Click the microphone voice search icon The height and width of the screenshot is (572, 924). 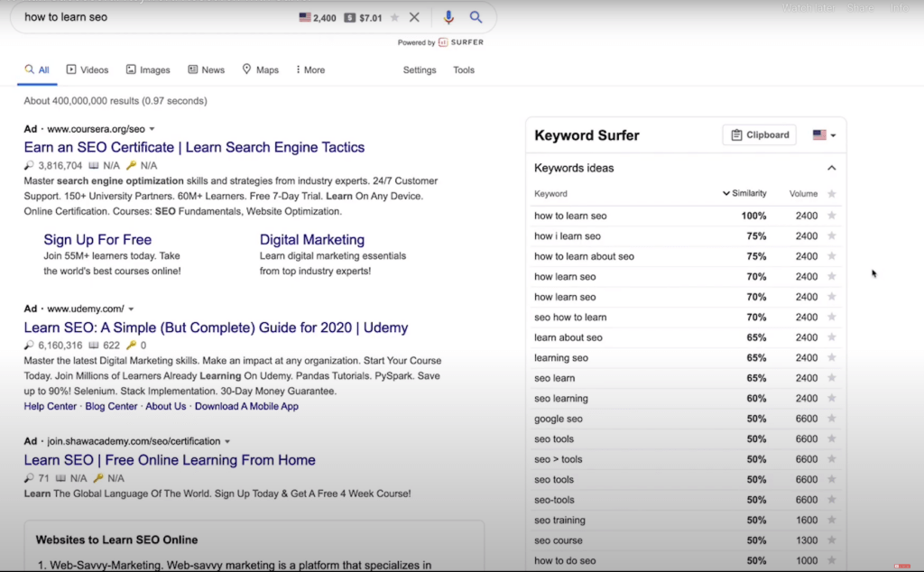[x=448, y=17]
